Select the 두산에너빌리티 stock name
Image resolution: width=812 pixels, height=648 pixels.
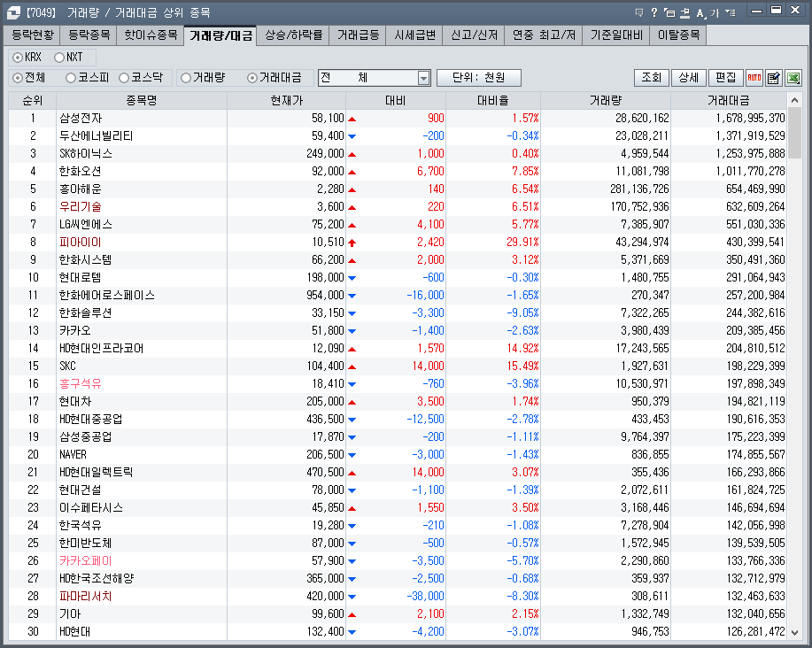pyautogui.click(x=96, y=136)
